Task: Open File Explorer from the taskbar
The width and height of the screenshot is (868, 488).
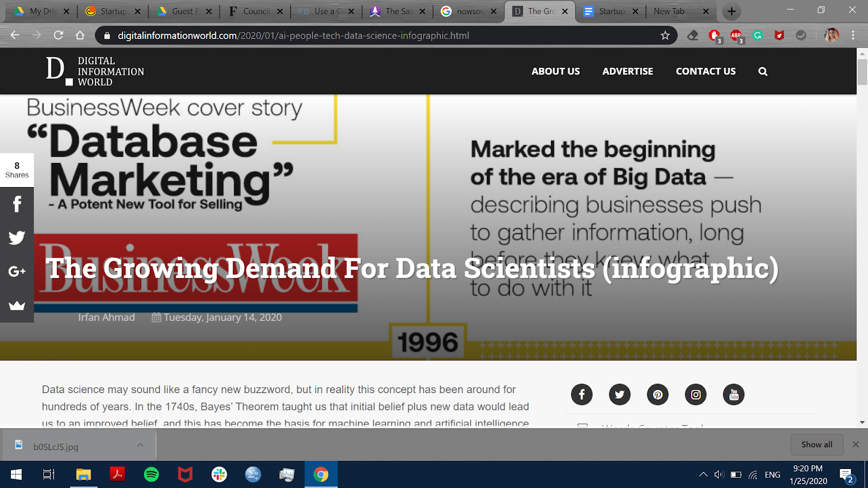Action: 83,474
